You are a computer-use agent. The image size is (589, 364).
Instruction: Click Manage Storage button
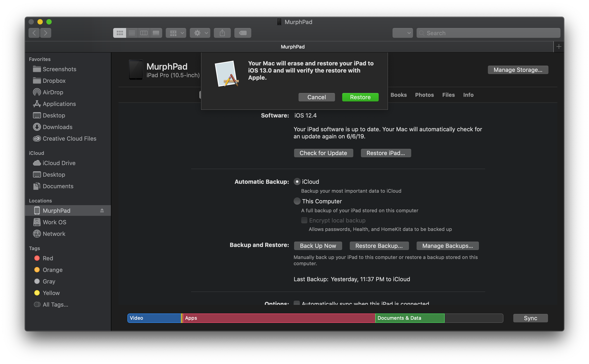pos(518,70)
